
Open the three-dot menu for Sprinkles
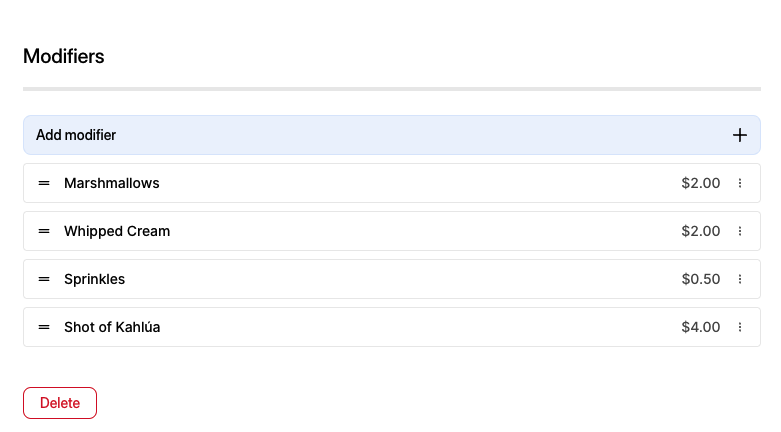tap(740, 279)
